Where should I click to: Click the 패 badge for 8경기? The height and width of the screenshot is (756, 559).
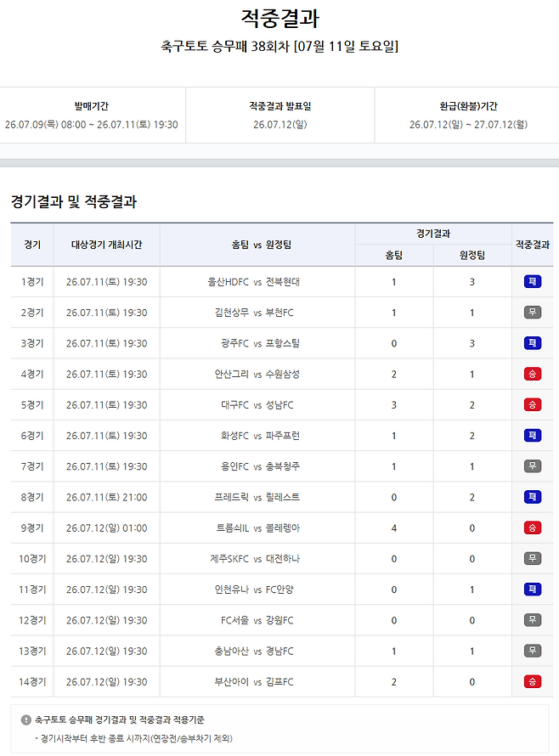click(533, 497)
